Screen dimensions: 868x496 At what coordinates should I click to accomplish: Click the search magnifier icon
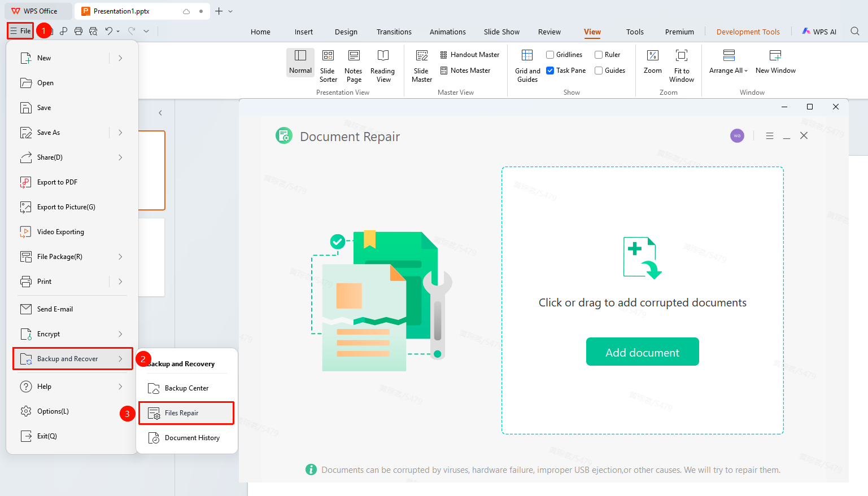click(855, 32)
